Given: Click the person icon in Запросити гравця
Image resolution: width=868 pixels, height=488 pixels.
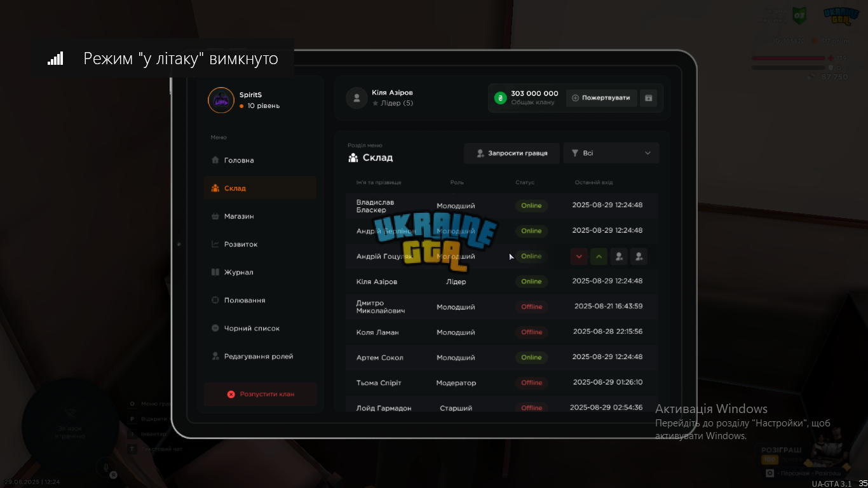Looking at the screenshot, I should click(x=481, y=153).
